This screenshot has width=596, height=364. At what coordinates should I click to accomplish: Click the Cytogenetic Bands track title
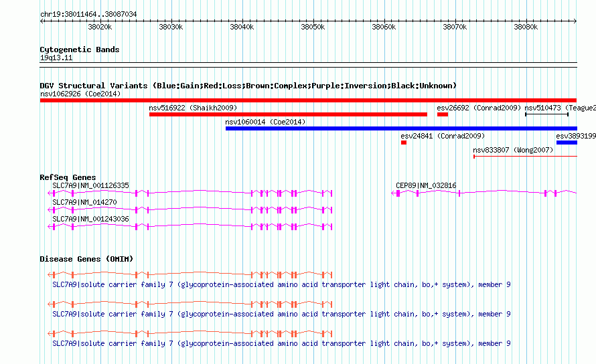[80, 50]
